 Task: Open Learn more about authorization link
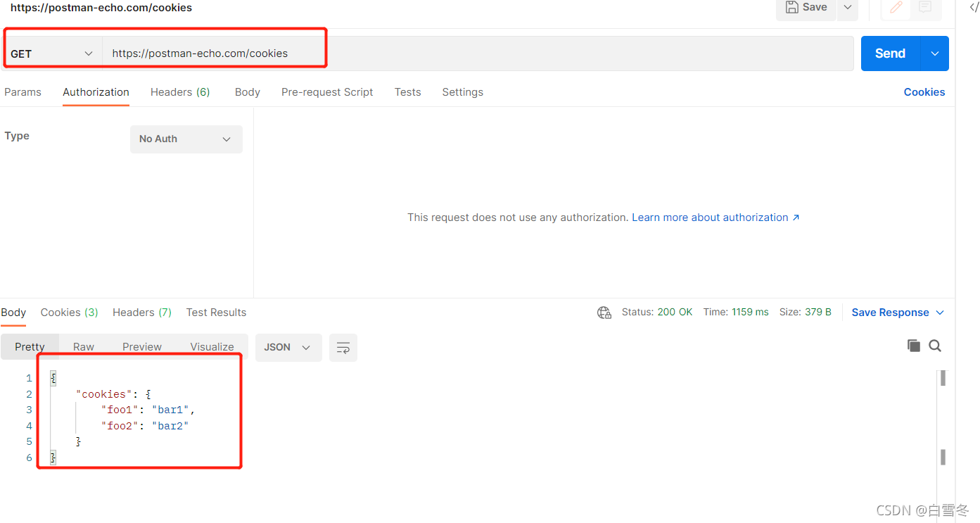click(715, 218)
